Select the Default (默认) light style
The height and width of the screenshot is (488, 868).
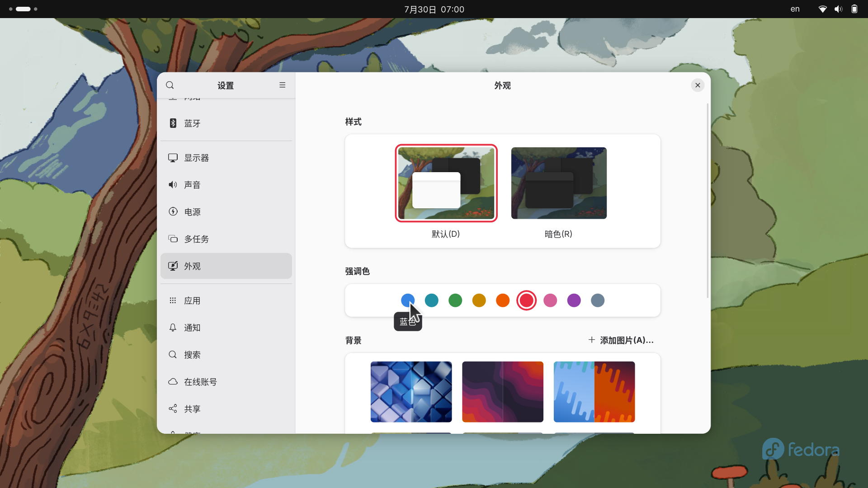[446, 183]
